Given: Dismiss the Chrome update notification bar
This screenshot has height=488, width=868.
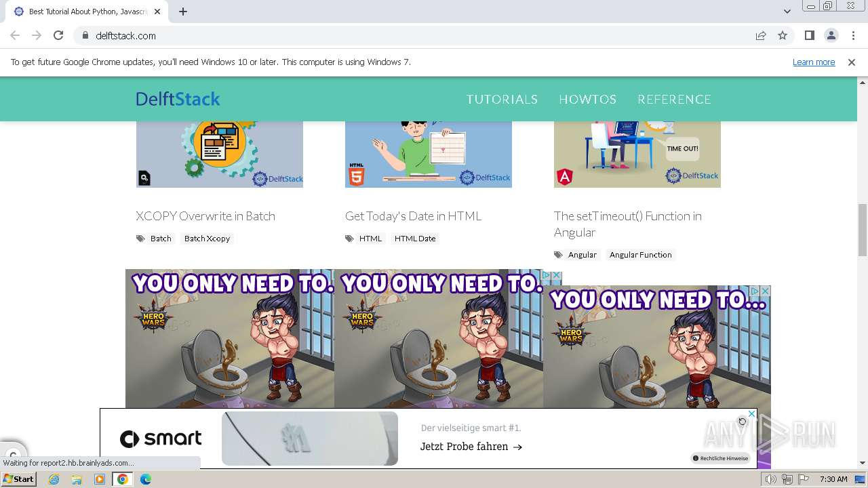Looking at the screenshot, I should click(x=852, y=62).
